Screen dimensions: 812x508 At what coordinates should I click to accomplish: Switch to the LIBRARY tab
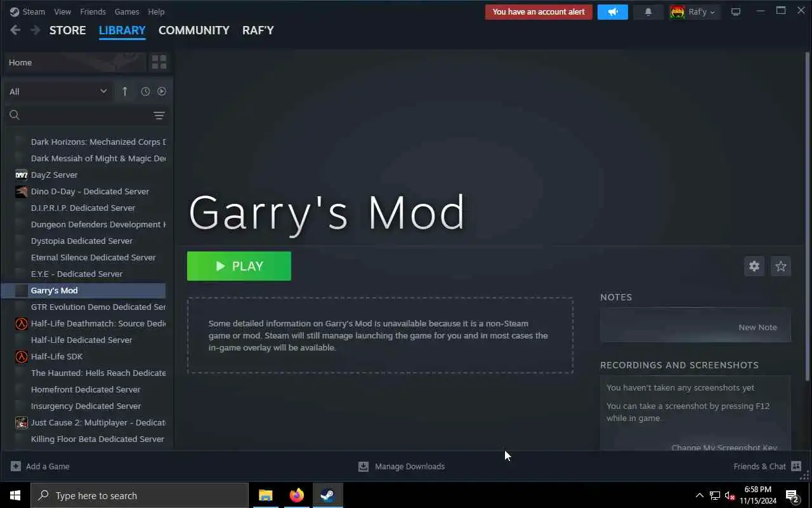122,30
